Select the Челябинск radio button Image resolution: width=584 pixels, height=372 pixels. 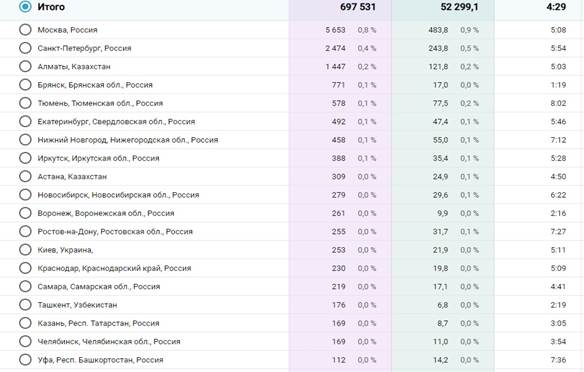[x=25, y=341]
